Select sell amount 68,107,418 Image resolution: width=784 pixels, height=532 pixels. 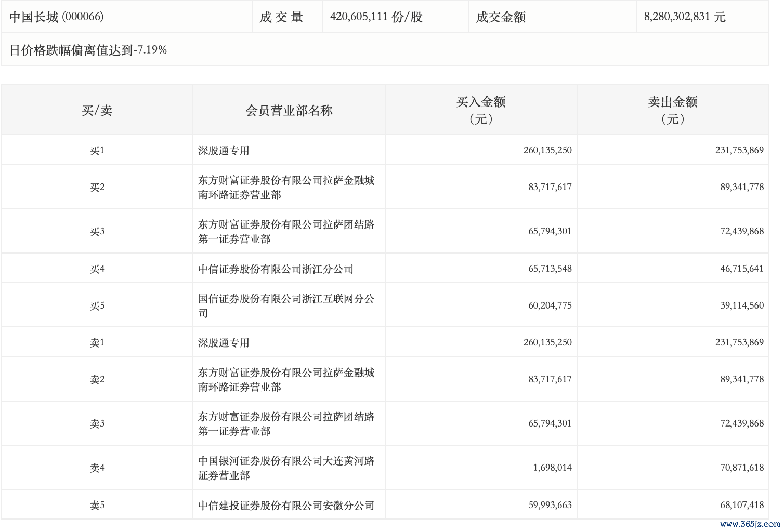coord(742,505)
